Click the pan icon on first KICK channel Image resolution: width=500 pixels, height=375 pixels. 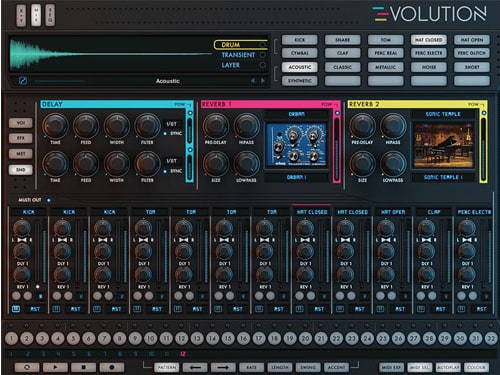click(x=22, y=240)
